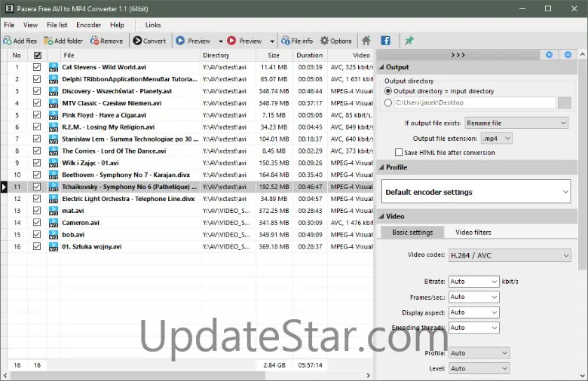This screenshot has height=381, width=588.
Task: Collapse the Profile section
Action: [x=381, y=167]
